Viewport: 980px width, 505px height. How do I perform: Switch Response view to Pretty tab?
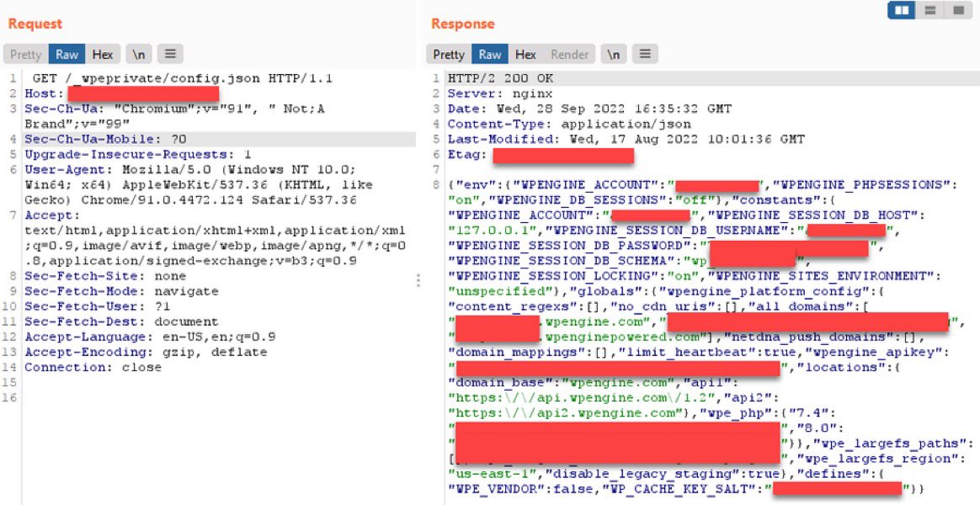tap(449, 55)
